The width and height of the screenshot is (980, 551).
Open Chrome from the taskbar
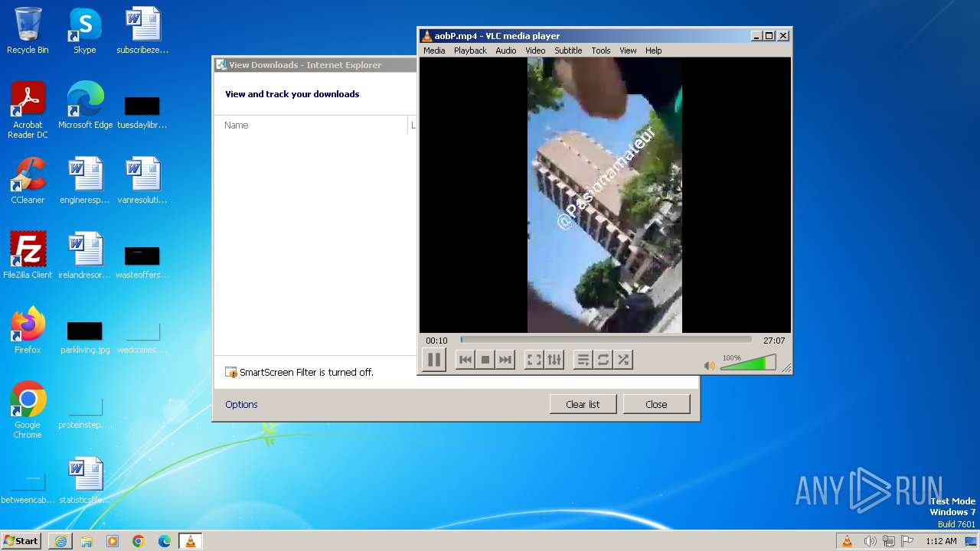point(139,541)
